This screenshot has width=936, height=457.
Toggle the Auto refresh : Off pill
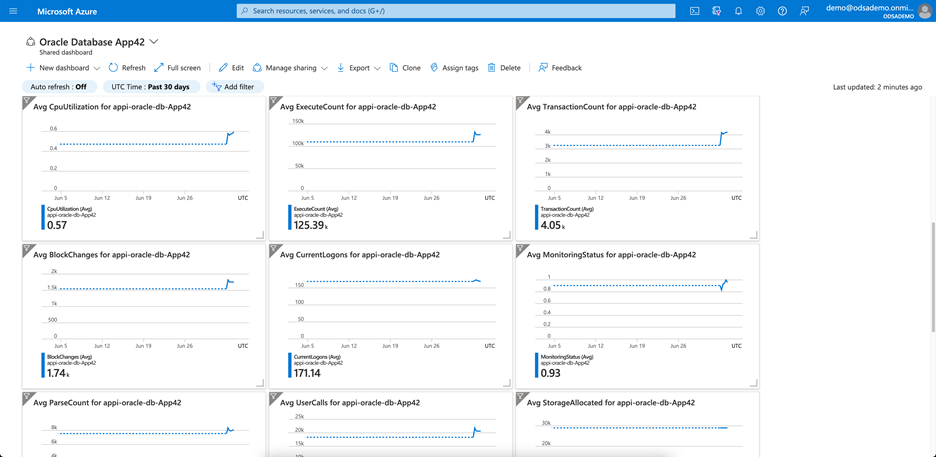[58, 87]
